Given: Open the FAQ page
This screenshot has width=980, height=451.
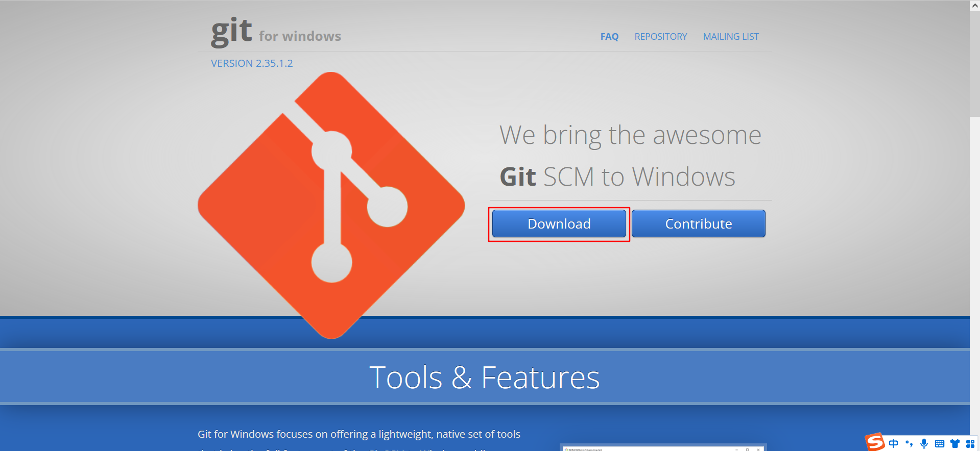Looking at the screenshot, I should [609, 37].
